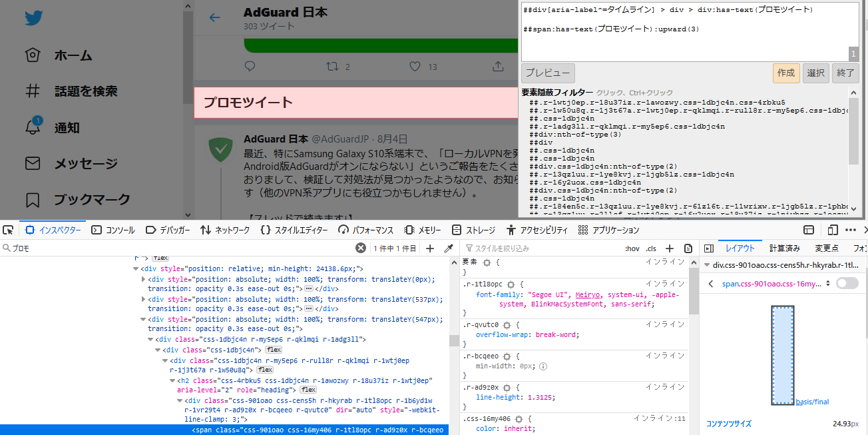Open responsive design mode in DevTools
This screenshot has width=868, height=435.
tap(832, 229)
